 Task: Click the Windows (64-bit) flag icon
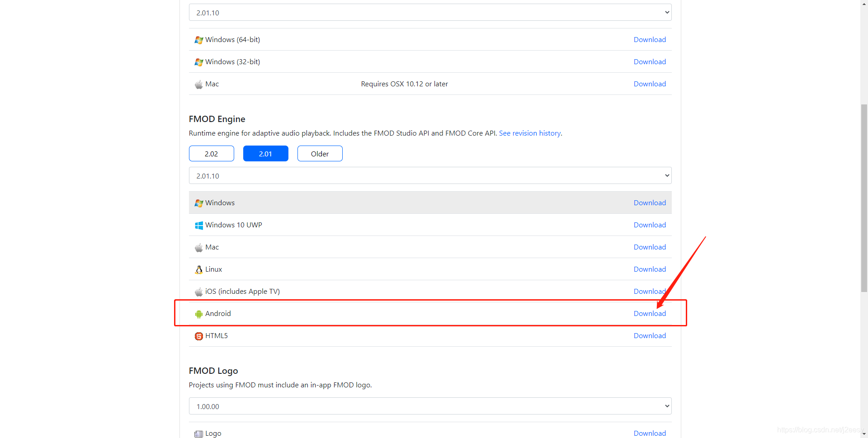click(x=199, y=40)
